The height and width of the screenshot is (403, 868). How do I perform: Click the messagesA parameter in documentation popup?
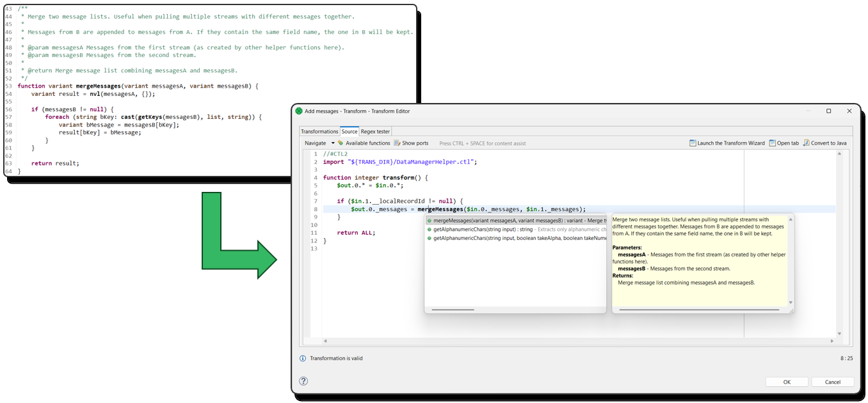tap(632, 255)
